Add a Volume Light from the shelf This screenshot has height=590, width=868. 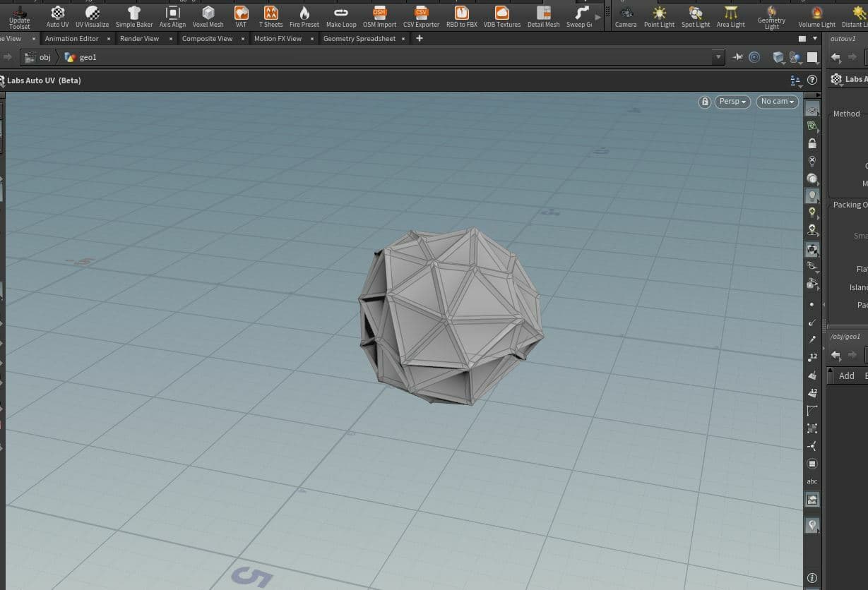(816, 17)
